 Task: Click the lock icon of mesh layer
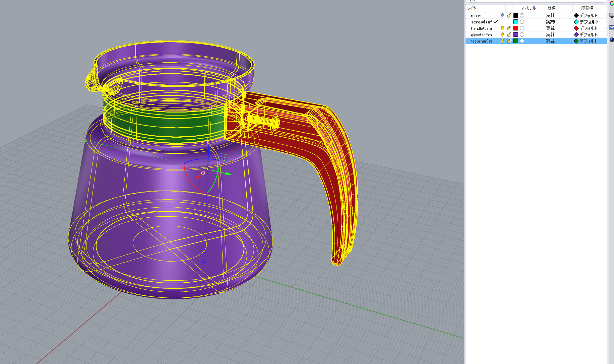coord(509,15)
